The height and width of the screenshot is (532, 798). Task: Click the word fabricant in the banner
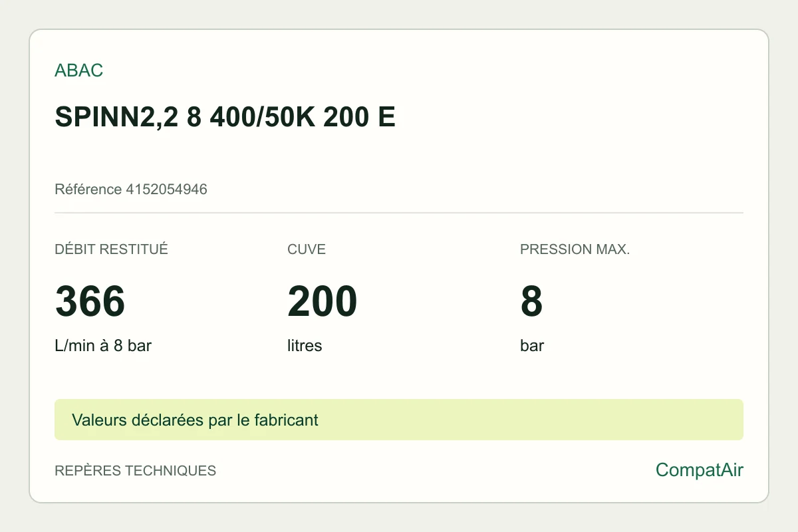pyautogui.click(x=287, y=420)
